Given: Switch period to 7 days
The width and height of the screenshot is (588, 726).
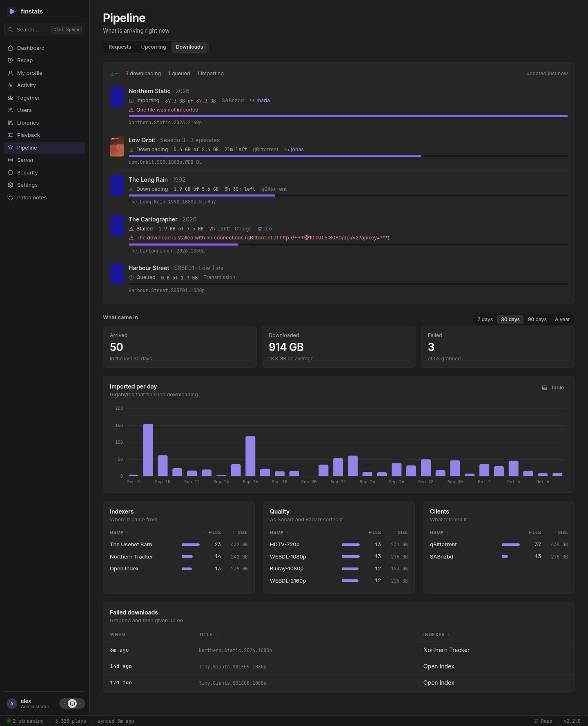Looking at the screenshot, I should point(485,319).
